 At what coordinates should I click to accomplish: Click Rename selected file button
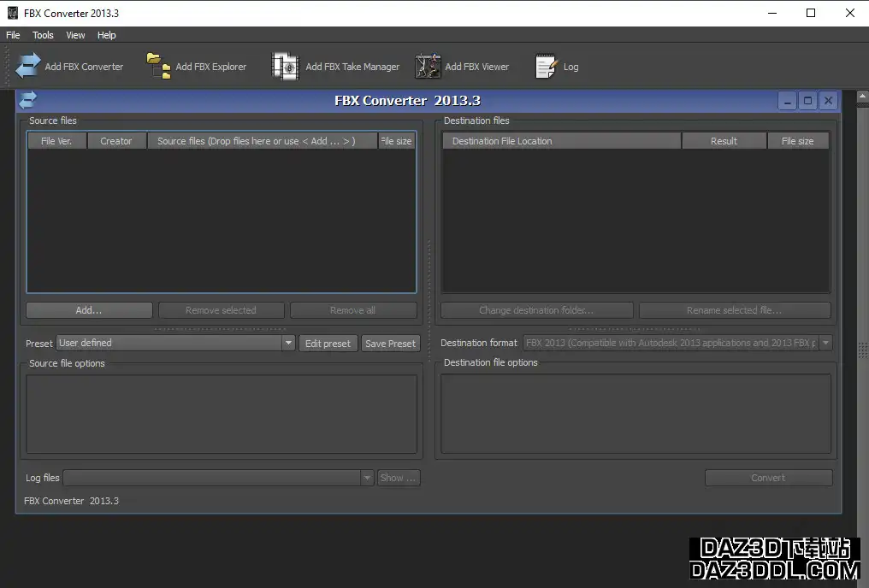pyautogui.click(x=735, y=310)
